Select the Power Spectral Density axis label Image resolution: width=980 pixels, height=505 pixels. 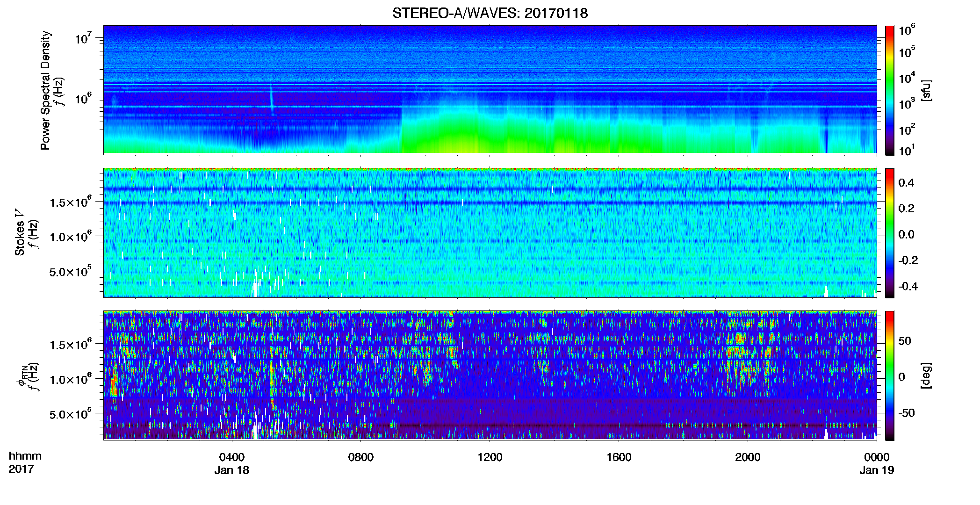pos(45,90)
